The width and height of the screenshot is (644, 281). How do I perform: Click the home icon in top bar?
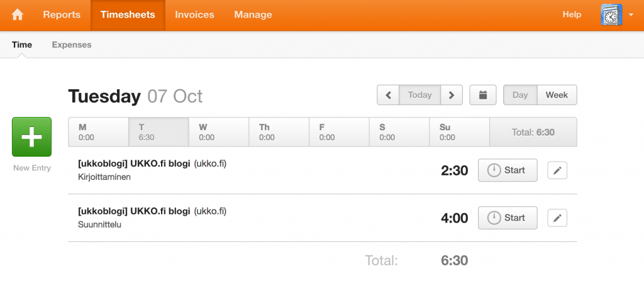18,14
